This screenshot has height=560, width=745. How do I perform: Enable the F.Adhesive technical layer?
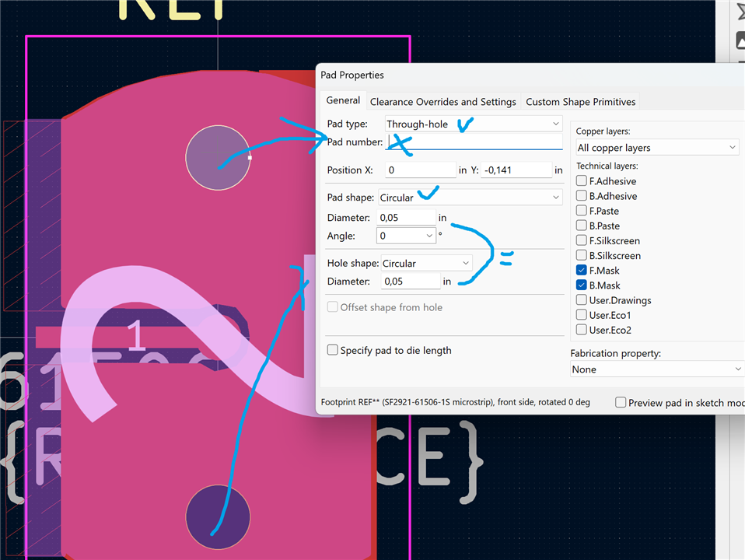point(582,181)
